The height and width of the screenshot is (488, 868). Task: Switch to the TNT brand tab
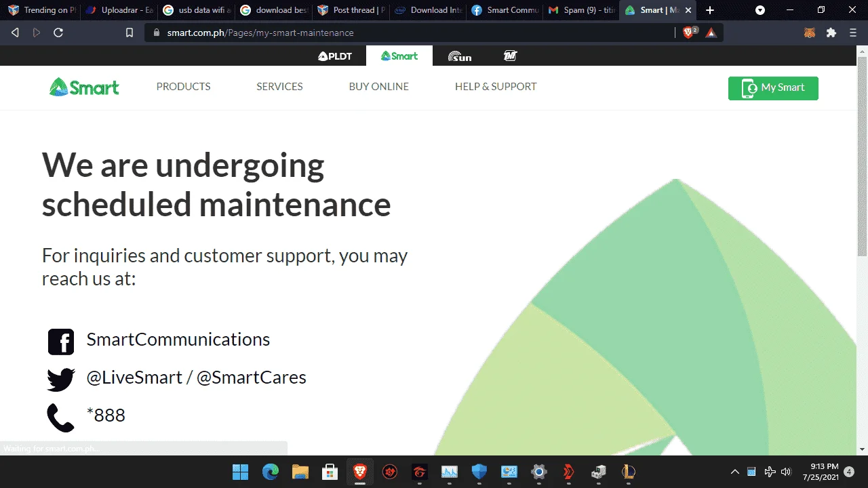(511, 56)
